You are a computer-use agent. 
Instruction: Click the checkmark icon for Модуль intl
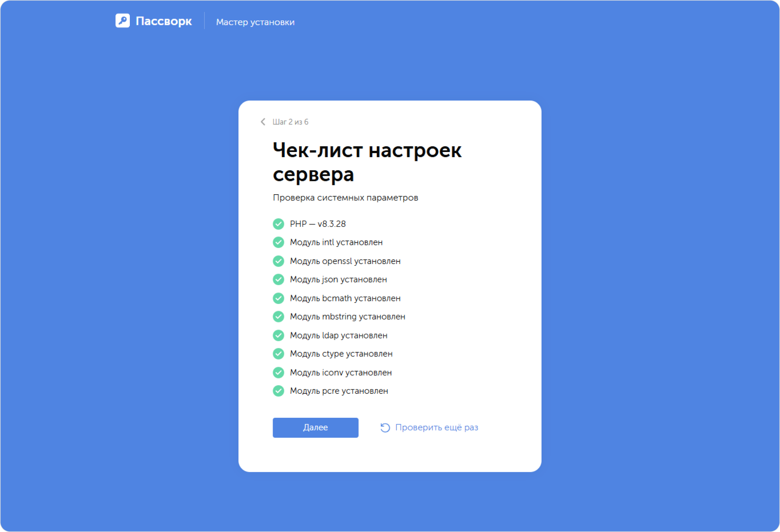(x=279, y=242)
